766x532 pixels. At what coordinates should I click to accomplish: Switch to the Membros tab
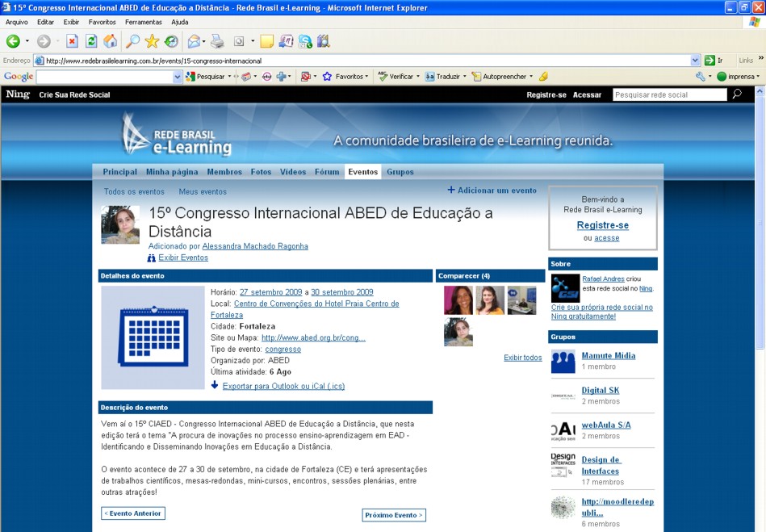(x=224, y=172)
